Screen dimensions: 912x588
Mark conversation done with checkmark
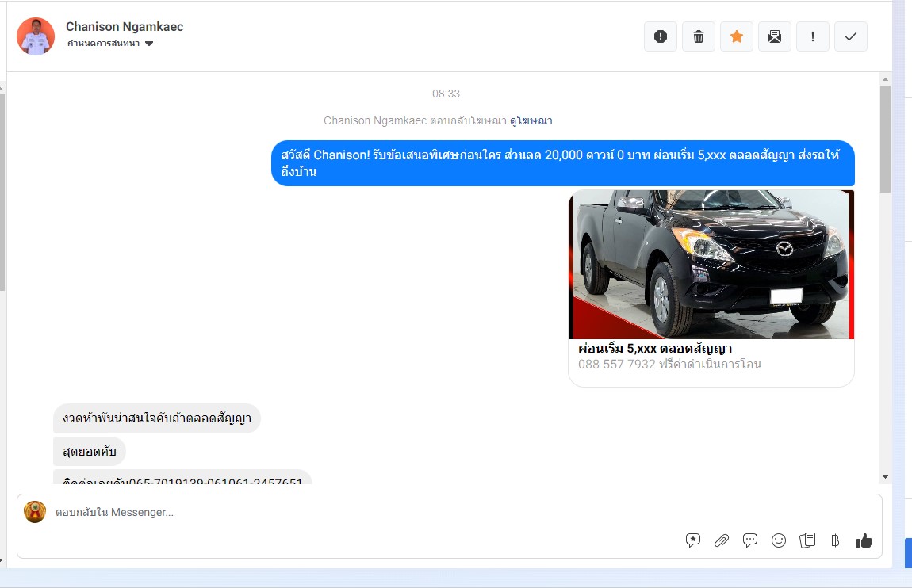(x=850, y=36)
